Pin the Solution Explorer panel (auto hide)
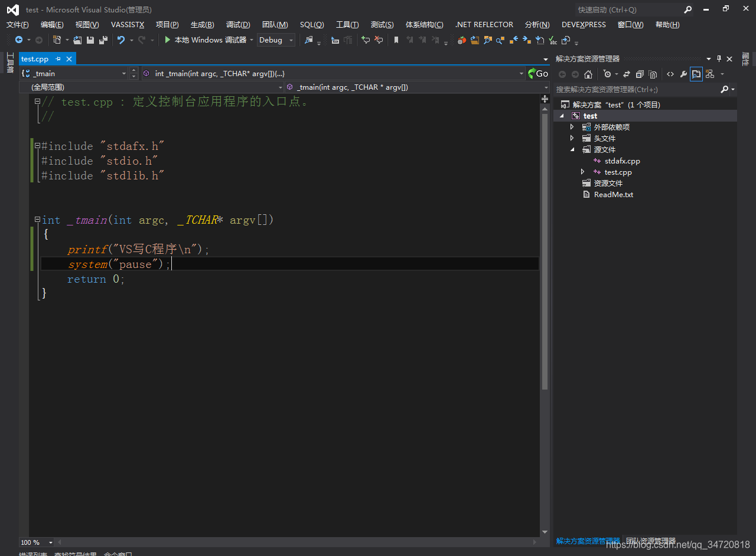Image resolution: width=756 pixels, height=556 pixels. pyautogui.click(x=719, y=59)
